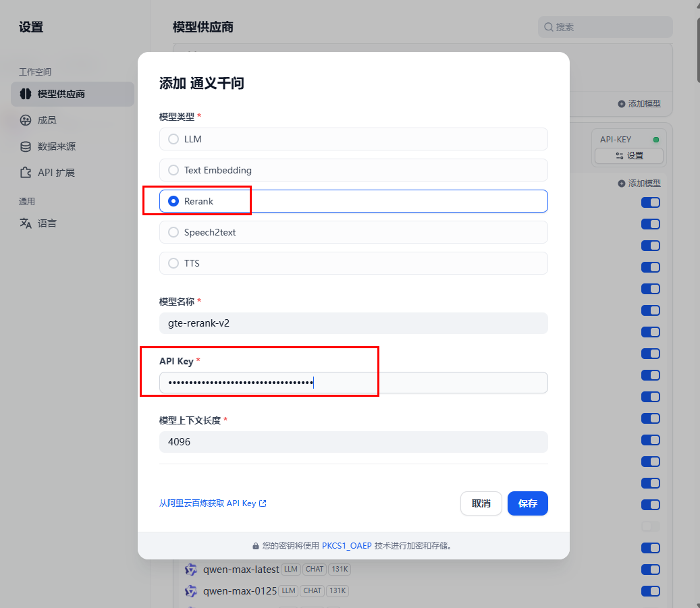700x608 pixels.
Task: Click the members face icon
Action: [26, 120]
